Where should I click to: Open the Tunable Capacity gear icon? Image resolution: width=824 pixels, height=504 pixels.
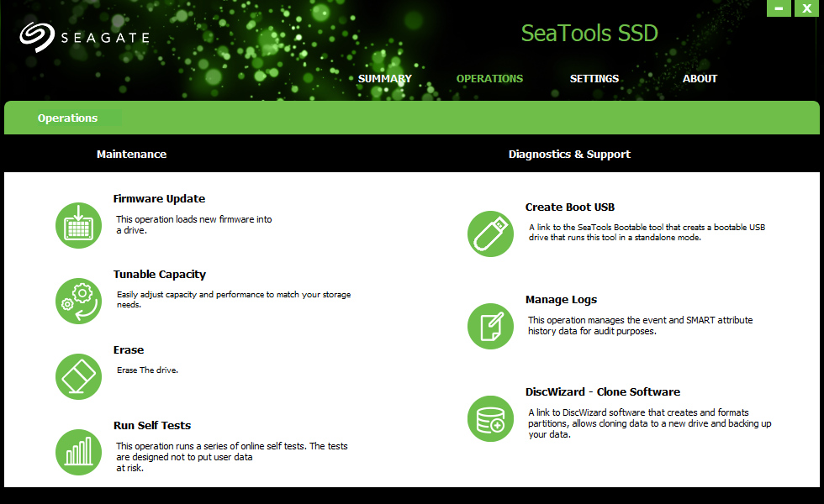[78, 301]
